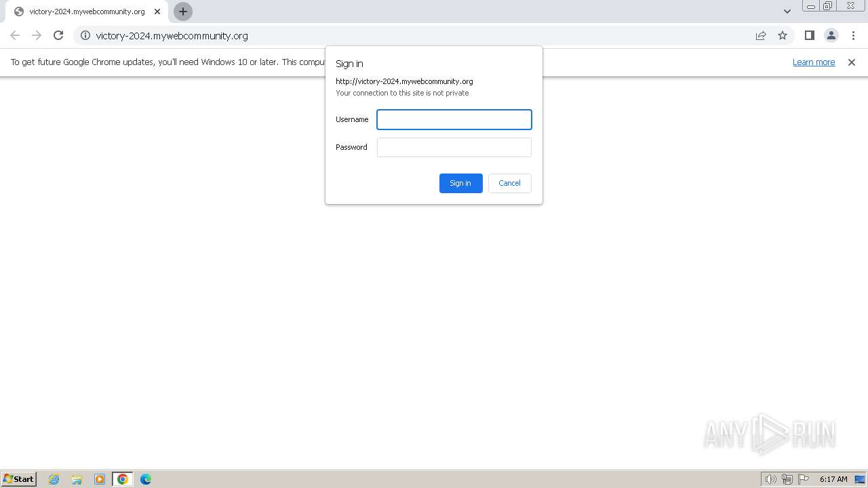The height and width of the screenshot is (488, 868).
Task: Open a new tab with plus button
Action: click(183, 12)
